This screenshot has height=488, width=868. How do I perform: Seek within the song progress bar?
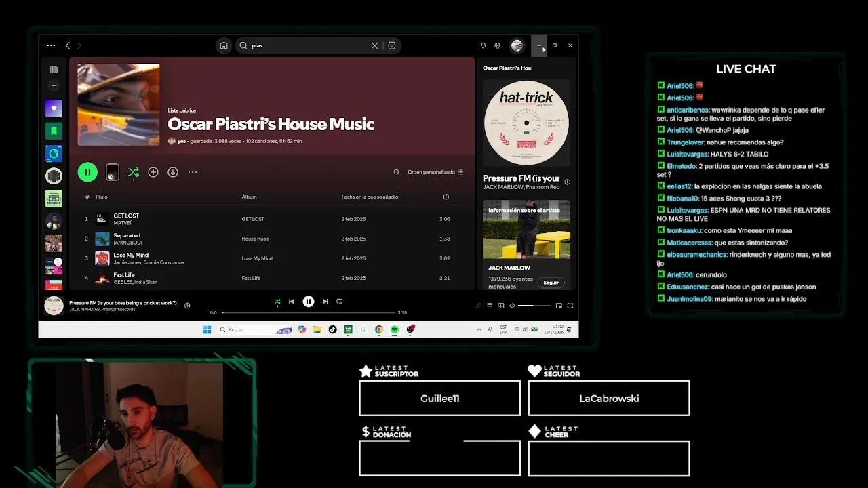click(x=309, y=312)
